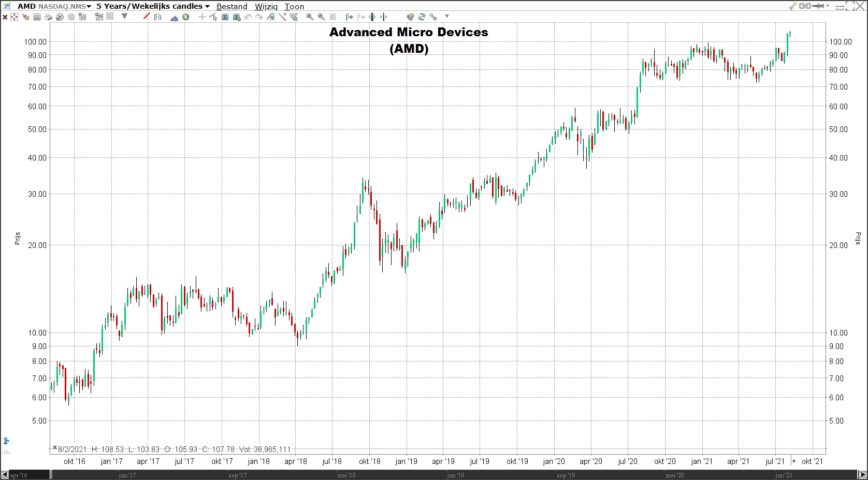Click the center-compress time axis icon
Image resolution: width=868 pixels, height=480 pixels.
[384, 17]
